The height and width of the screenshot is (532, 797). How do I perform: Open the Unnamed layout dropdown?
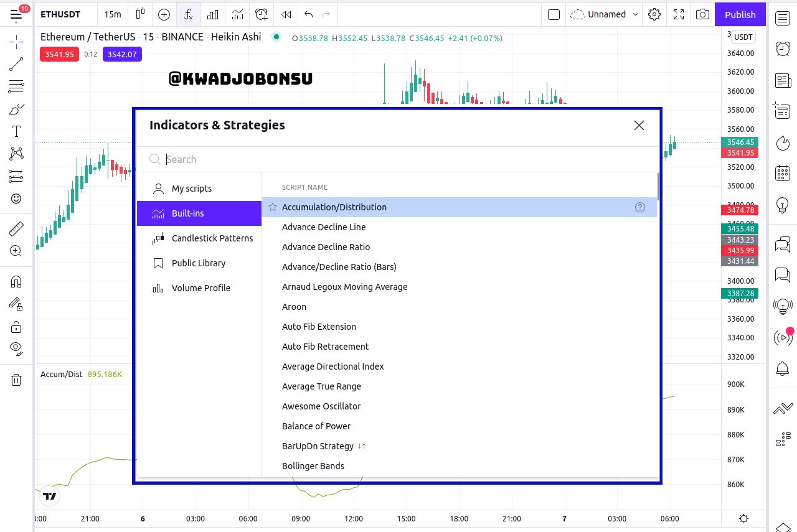pyautogui.click(x=605, y=14)
